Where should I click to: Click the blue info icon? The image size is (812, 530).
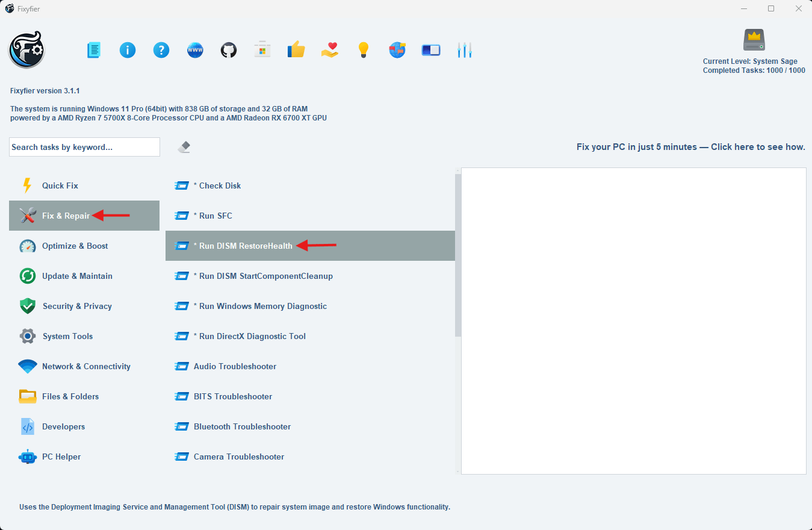pos(128,50)
